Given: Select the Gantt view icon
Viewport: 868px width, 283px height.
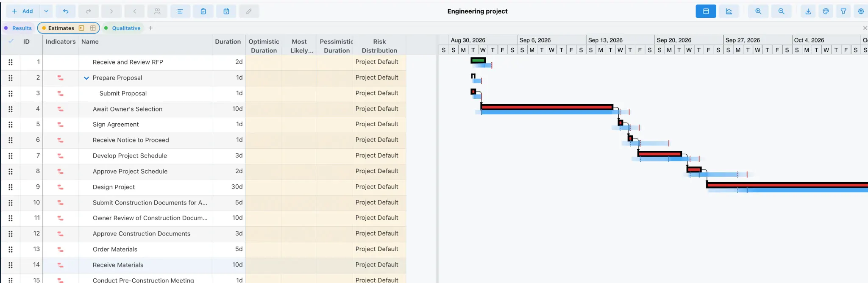Looking at the screenshot, I should point(706,11).
